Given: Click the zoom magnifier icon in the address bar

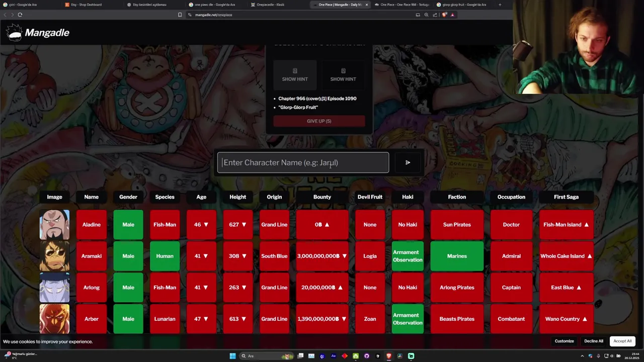Looking at the screenshot, I should [426, 15].
